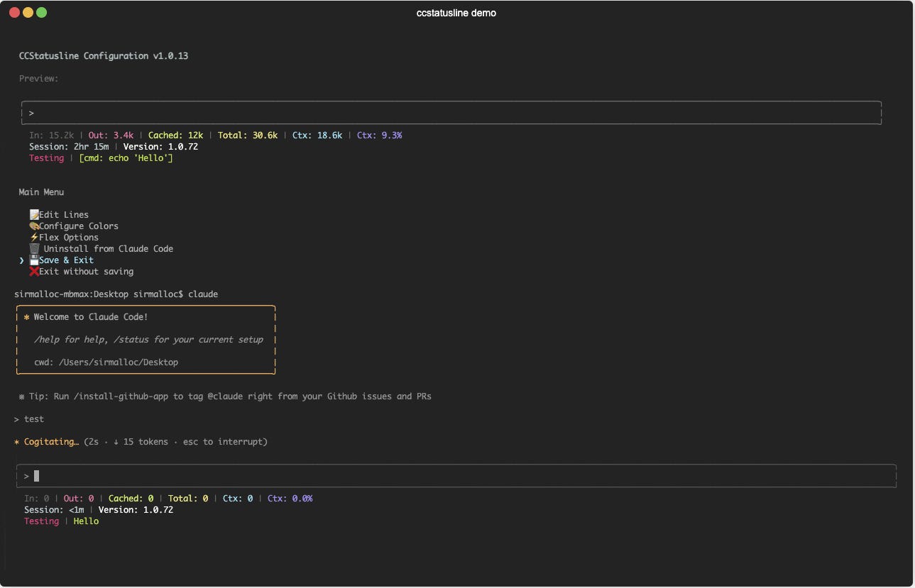The image size is (915, 588).
Task: Click the orange Cogitating spinner asterisk
Action: click(16, 441)
